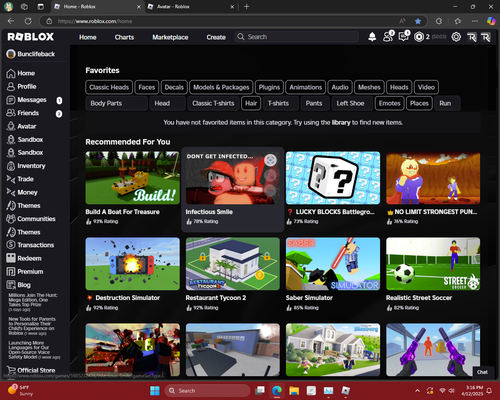Open the Marketplace navigation tab
Screen dimensions: 500x400
pyautogui.click(x=170, y=37)
